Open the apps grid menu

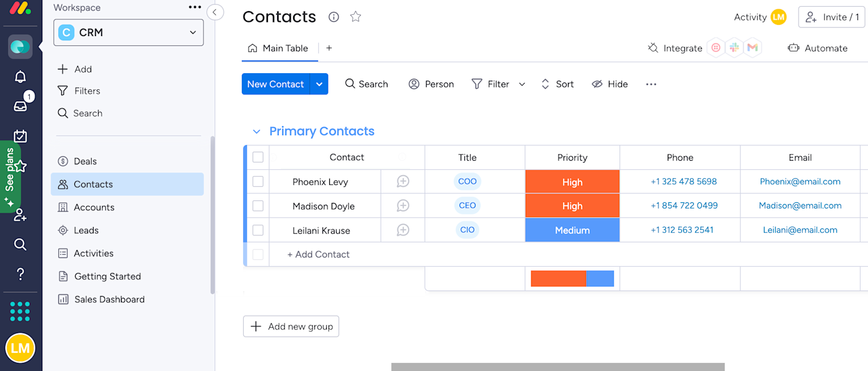(20, 311)
